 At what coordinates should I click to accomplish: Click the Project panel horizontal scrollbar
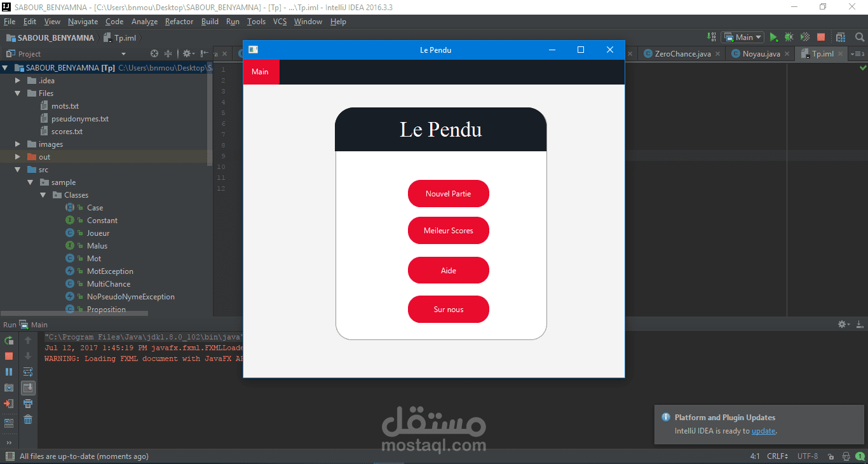coord(74,313)
